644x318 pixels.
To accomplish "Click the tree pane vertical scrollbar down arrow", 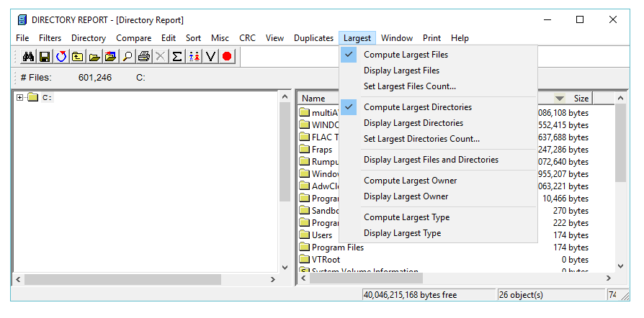I will coord(285,267).
